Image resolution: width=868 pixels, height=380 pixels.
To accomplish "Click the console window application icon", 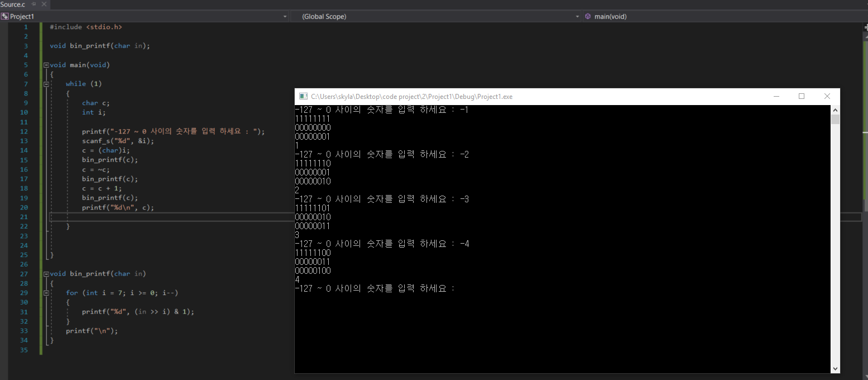I will (x=303, y=96).
